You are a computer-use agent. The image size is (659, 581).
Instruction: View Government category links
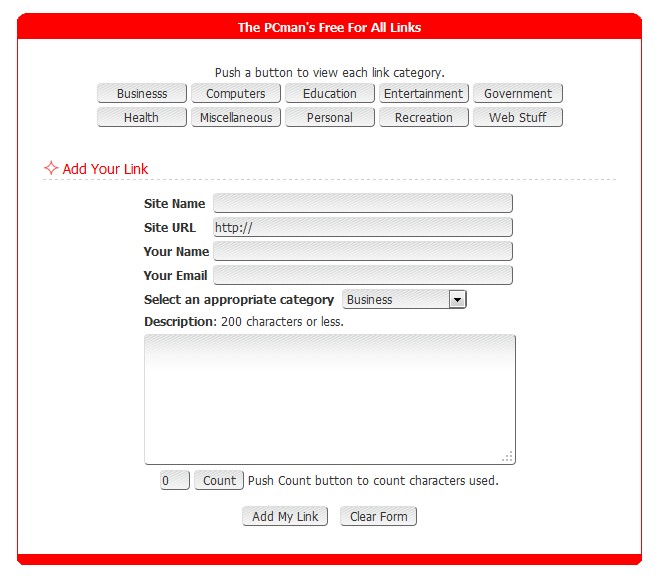point(518,93)
